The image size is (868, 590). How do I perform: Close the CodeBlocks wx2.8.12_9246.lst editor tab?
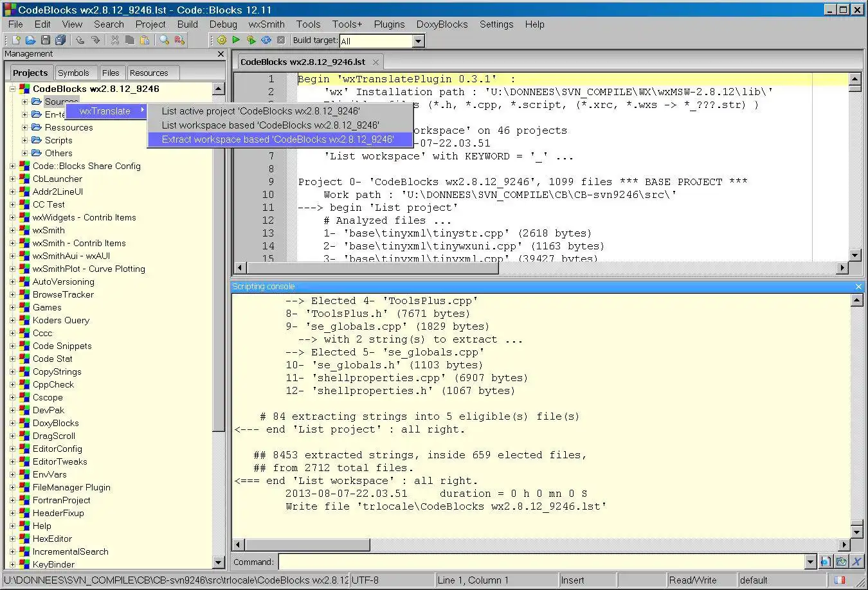[x=376, y=62]
